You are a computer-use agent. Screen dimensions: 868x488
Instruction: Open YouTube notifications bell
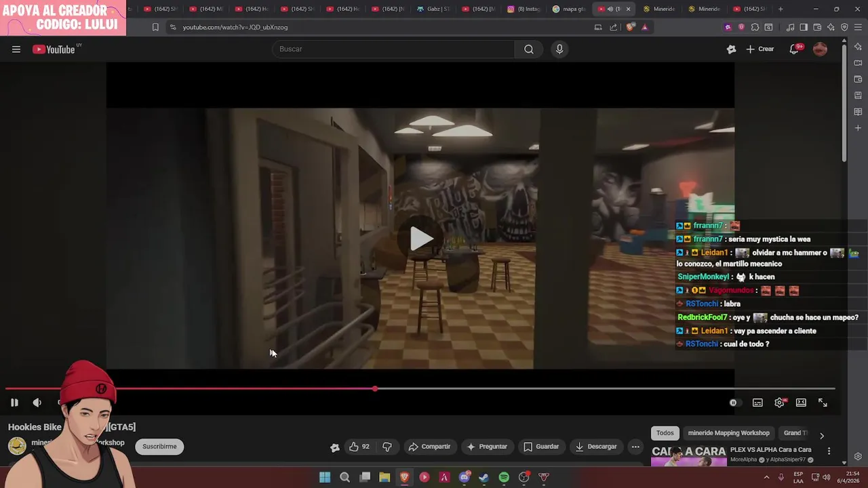pos(794,49)
